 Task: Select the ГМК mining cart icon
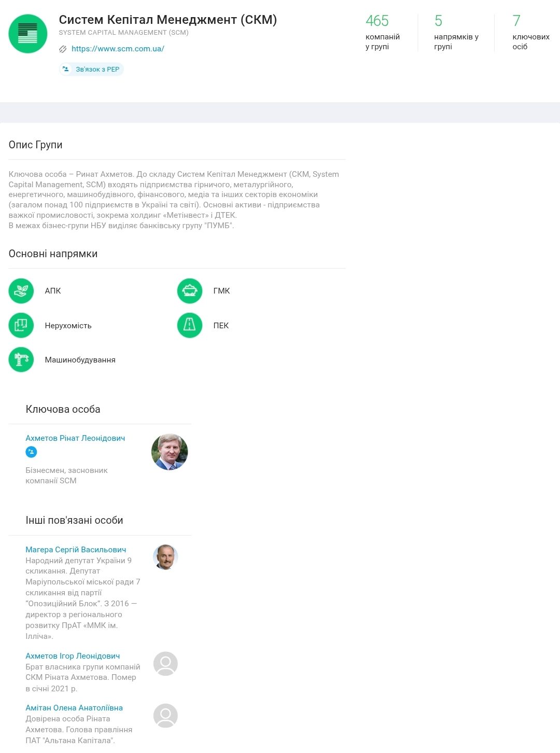(x=190, y=291)
